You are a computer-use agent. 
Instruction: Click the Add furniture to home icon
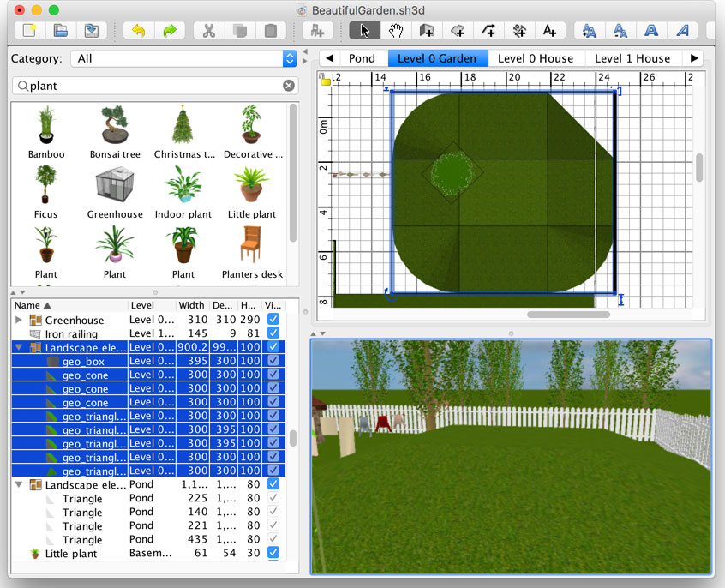[x=317, y=31]
